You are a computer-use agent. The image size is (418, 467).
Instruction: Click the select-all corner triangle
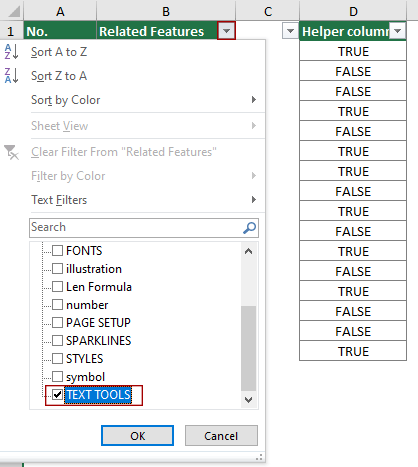(14, 12)
